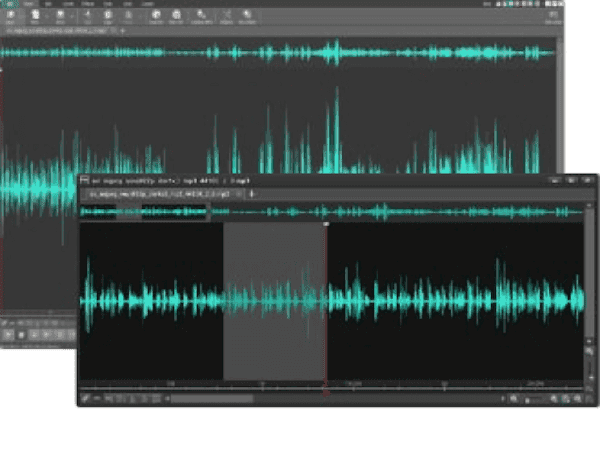Image resolution: width=600 pixels, height=456 pixels.
Task: Click the overview waveform strip in back window
Action: (x=278, y=53)
